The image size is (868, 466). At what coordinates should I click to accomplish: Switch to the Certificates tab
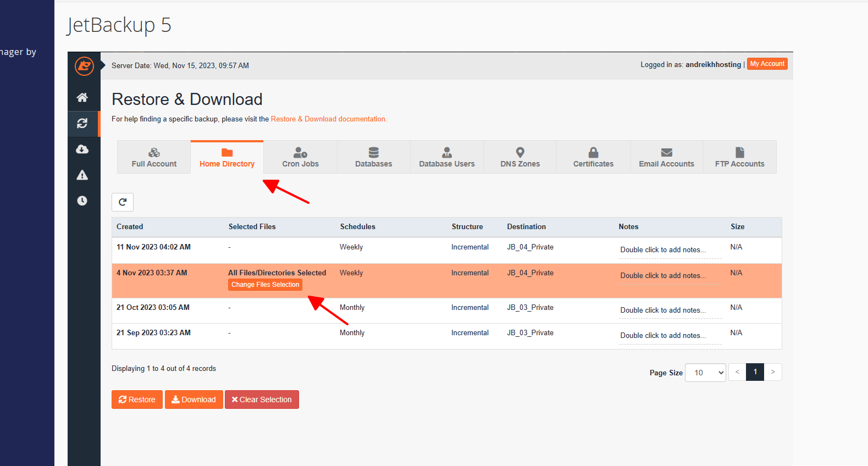[x=593, y=157]
